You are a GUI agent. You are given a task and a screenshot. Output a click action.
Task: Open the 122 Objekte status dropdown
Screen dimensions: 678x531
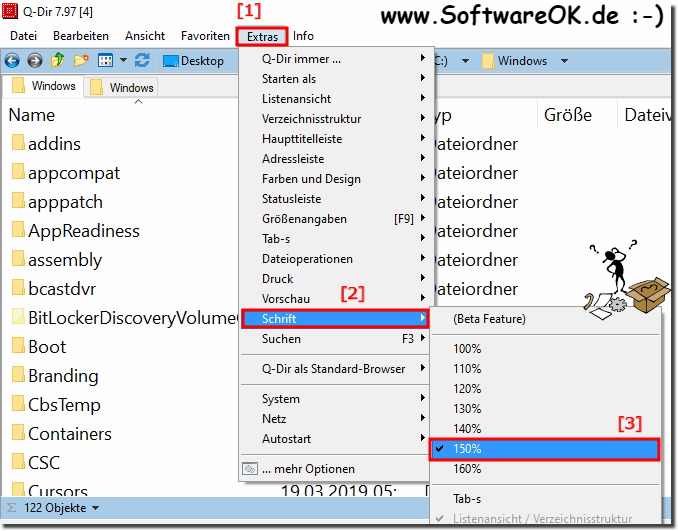(x=96, y=508)
